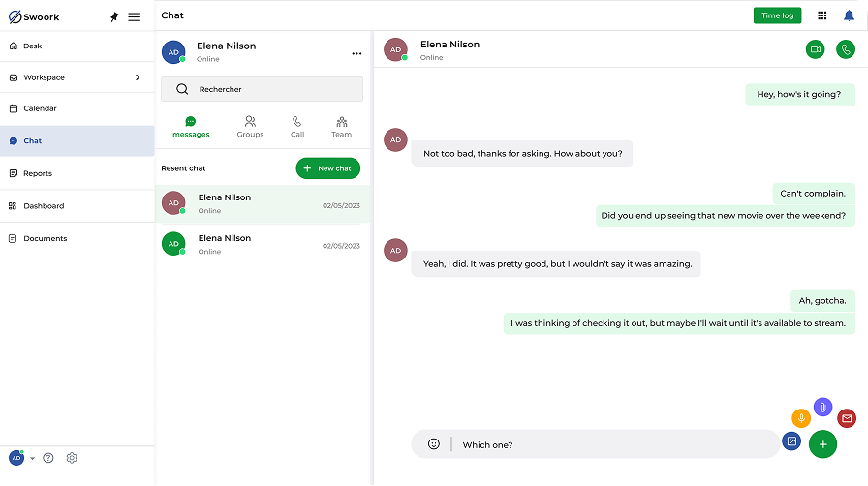868x486 pixels.
Task: Pin the sidebar with the pin icon
Action: tap(114, 17)
